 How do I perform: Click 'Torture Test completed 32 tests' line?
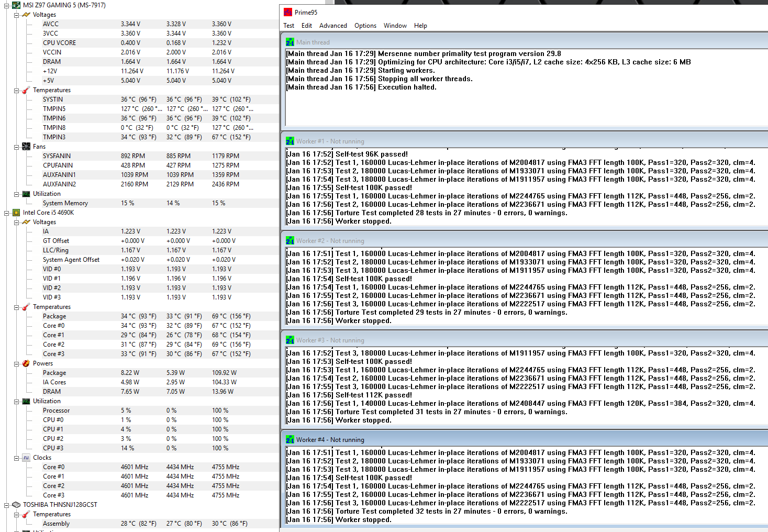tap(427, 511)
